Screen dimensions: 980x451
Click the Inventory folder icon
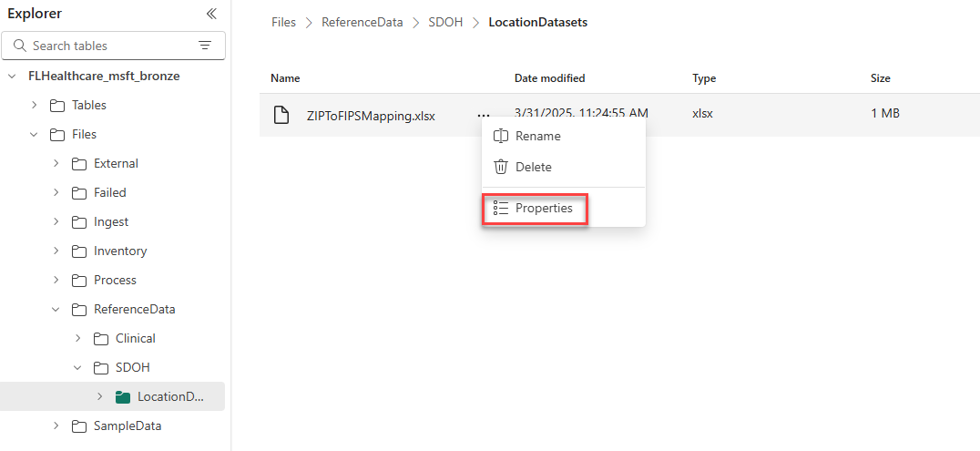point(79,251)
